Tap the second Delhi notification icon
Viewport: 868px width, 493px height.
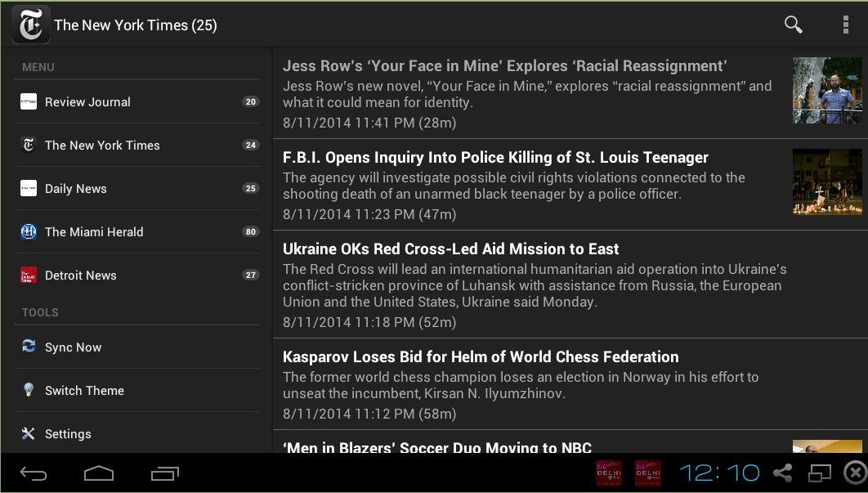(648, 473)
